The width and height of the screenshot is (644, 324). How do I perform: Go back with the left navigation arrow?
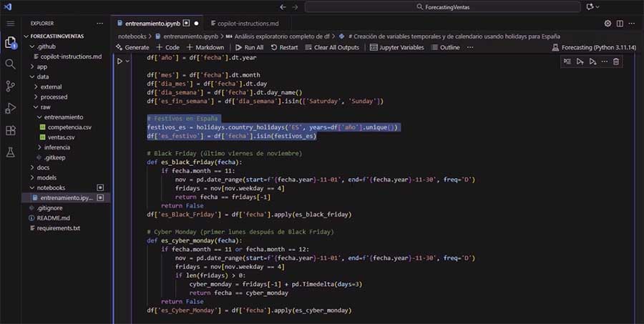[283, 7]
